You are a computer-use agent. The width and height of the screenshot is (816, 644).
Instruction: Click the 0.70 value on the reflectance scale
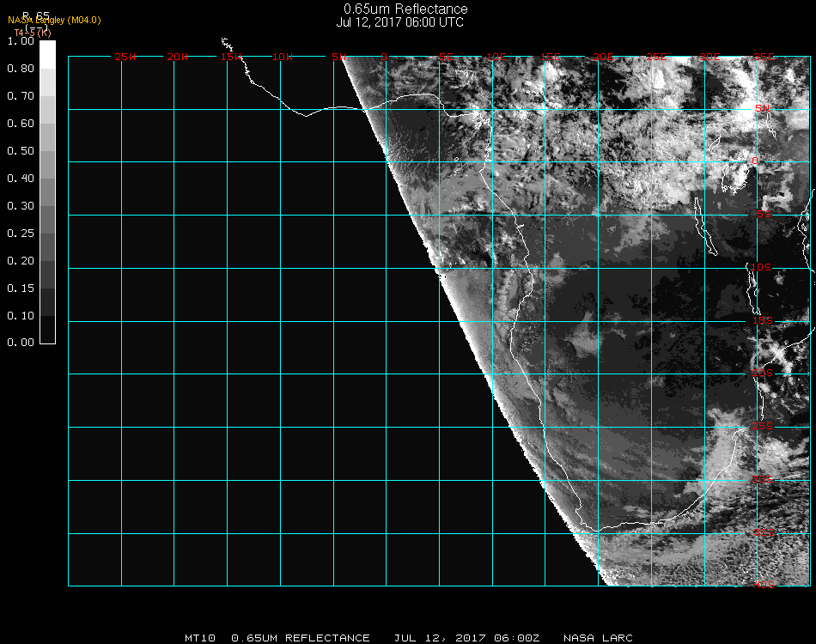(21, 96)
